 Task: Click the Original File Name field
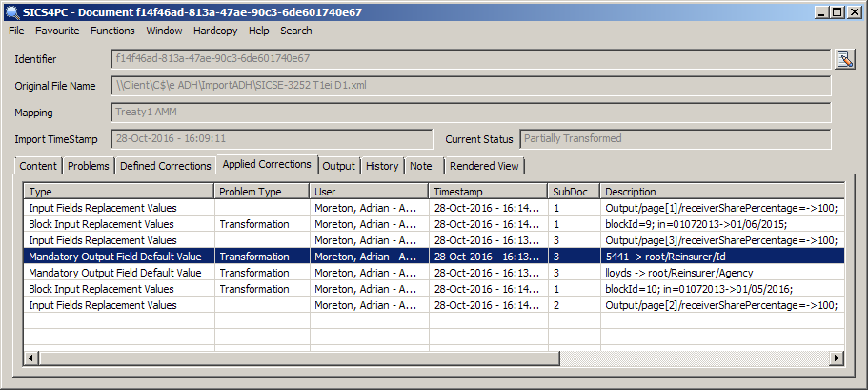pos(471,86)
